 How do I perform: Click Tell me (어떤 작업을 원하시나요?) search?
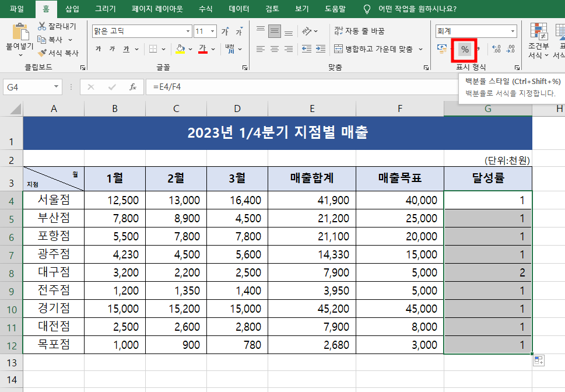point(417,9)
